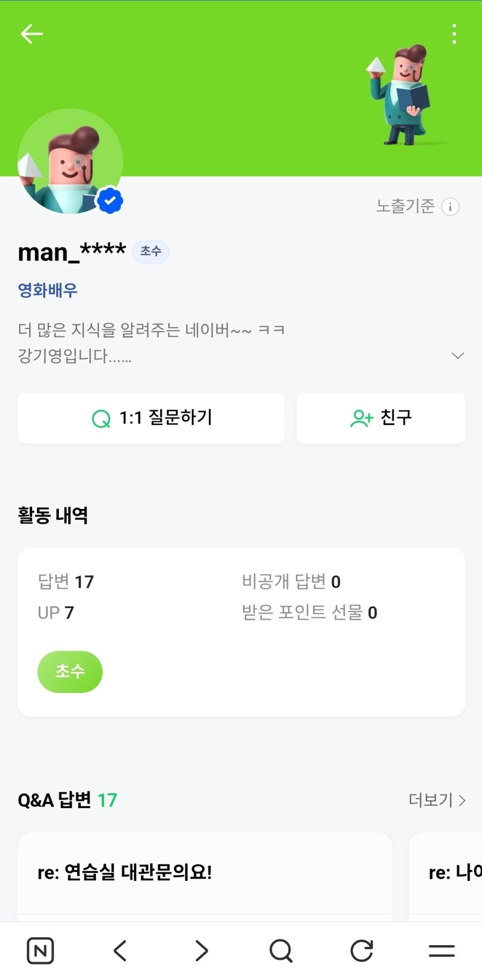Go forward using browser bar arrow
Viewport: 482px width, 980px height.
(x=201, y=951)
